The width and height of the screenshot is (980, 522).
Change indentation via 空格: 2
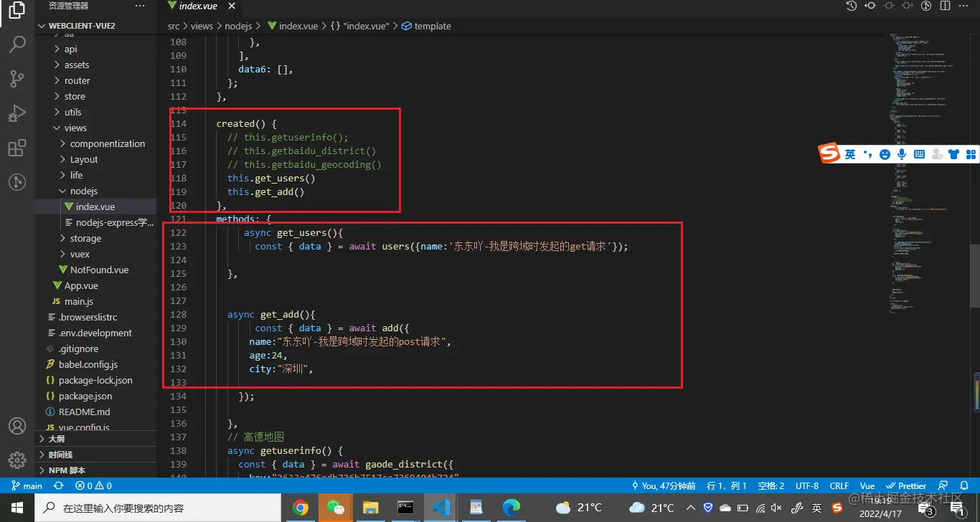771,485
